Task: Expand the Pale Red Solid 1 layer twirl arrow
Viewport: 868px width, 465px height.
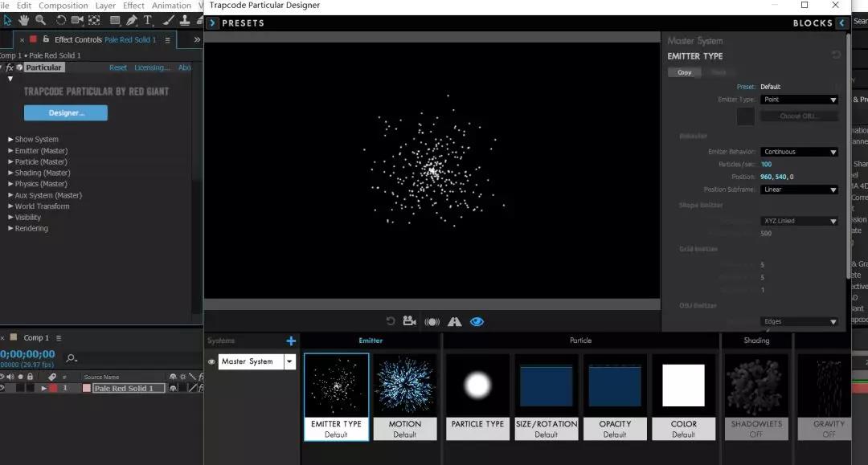Action: pos(43,388)
